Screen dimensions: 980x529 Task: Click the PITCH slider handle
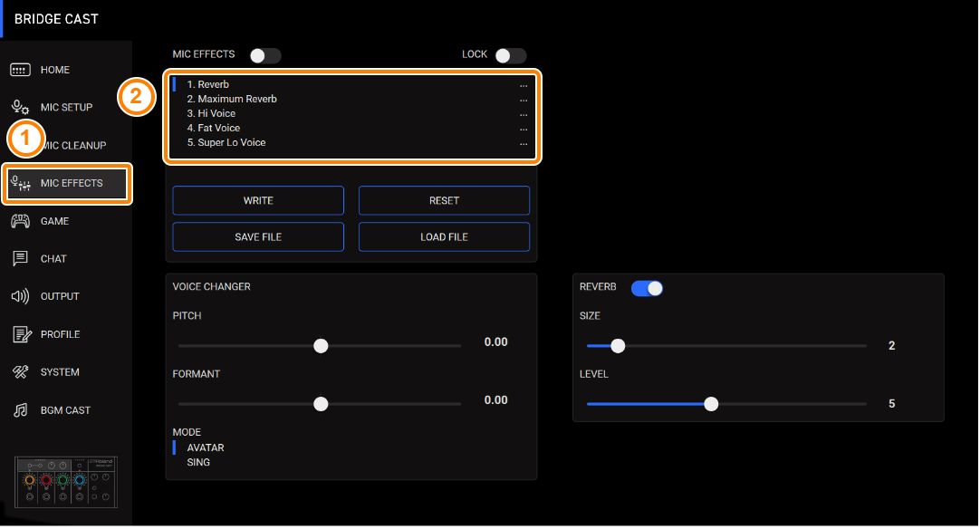pyautogui.click(x=321, y=346)
